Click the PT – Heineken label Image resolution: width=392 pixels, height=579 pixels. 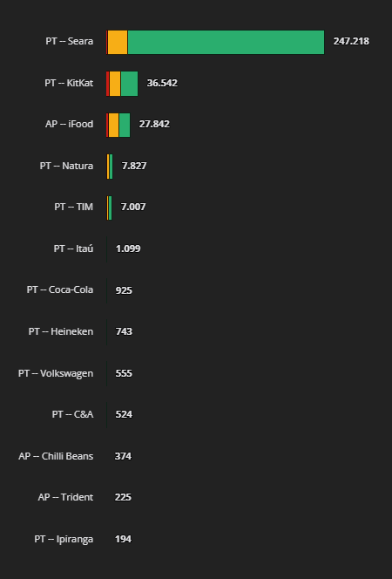tap(61, 331)
